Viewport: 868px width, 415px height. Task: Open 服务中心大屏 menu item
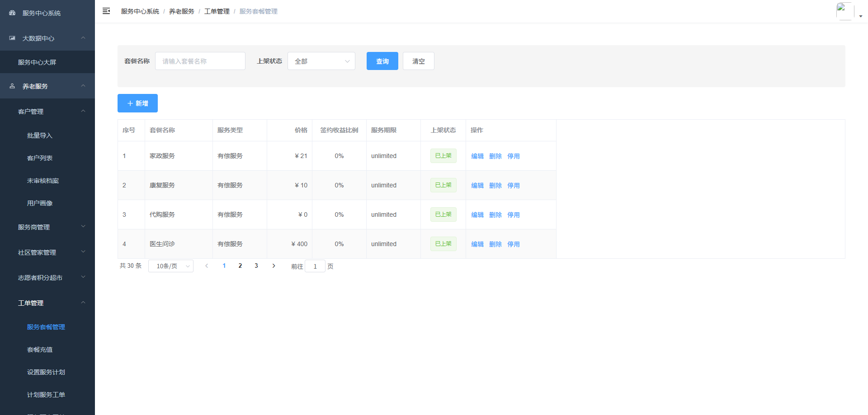click(47, 62)
